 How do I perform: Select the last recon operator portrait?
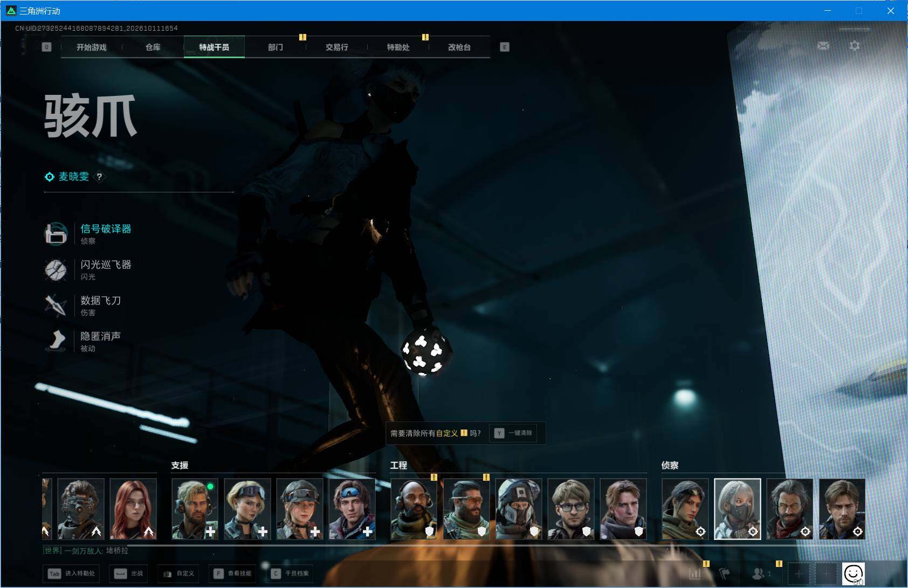pos(842,509)
